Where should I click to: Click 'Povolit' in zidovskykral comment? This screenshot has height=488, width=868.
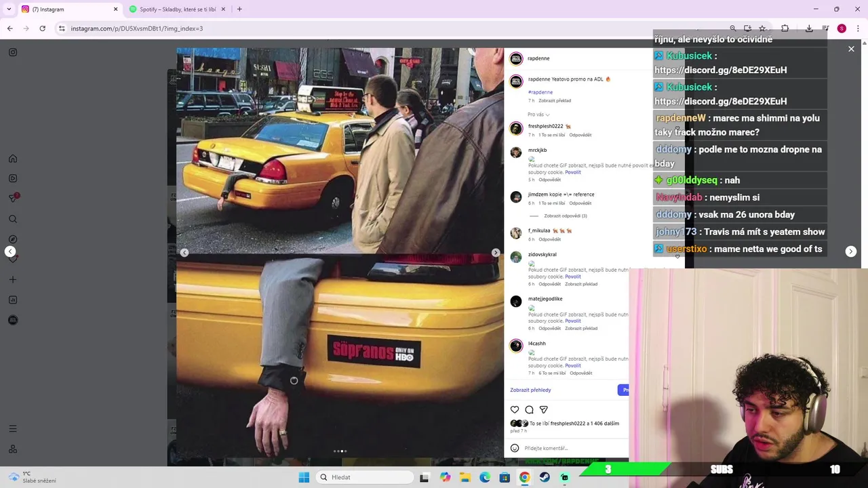573,277
